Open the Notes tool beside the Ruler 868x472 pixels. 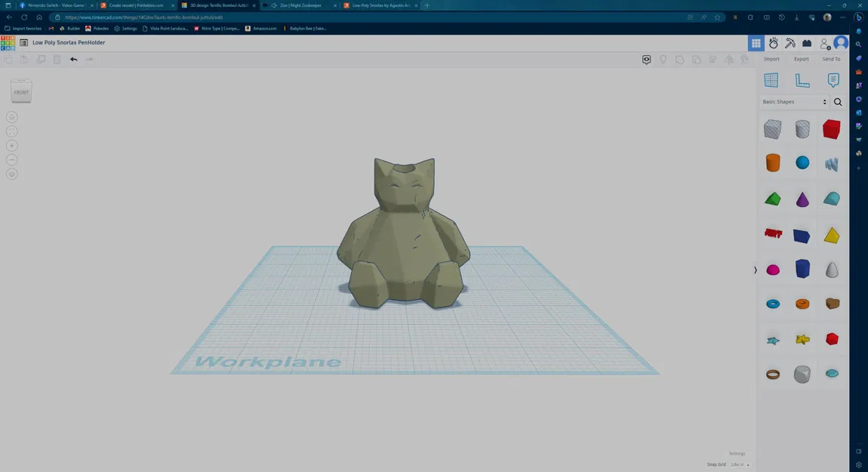(x=833, y=79)
